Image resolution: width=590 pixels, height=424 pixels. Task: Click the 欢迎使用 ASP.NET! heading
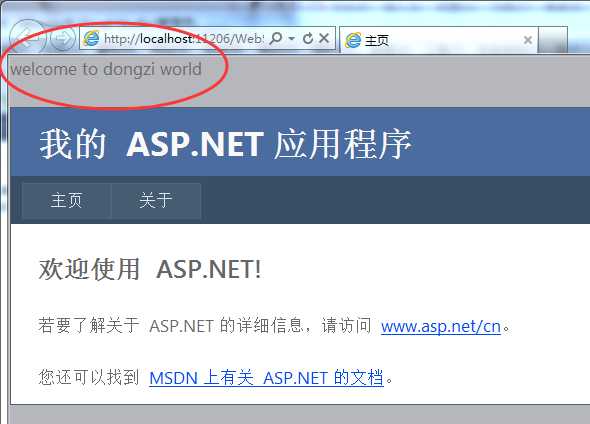point(150,269)
